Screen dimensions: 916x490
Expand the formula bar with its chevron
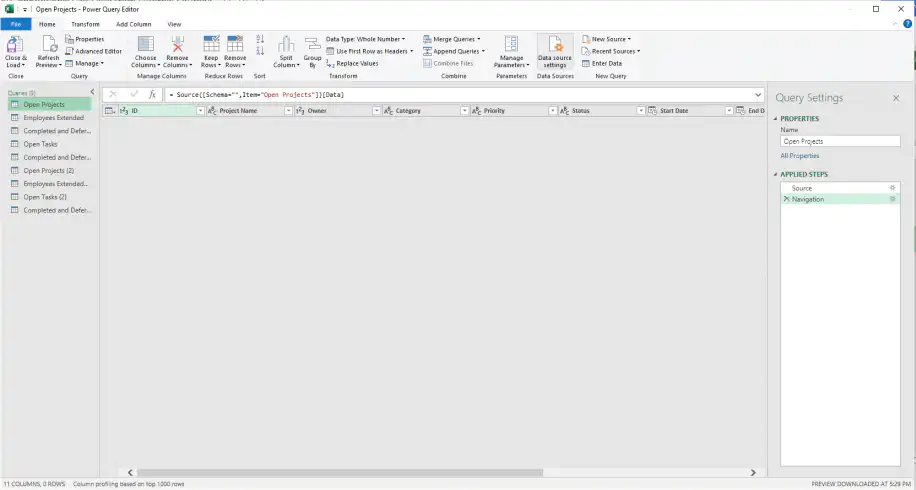pos(758,95)
